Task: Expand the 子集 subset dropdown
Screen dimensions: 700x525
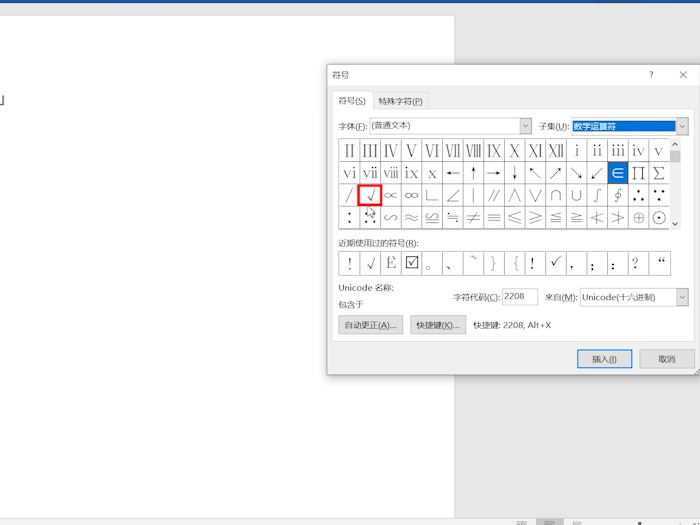Action: [x=681, y=126]
